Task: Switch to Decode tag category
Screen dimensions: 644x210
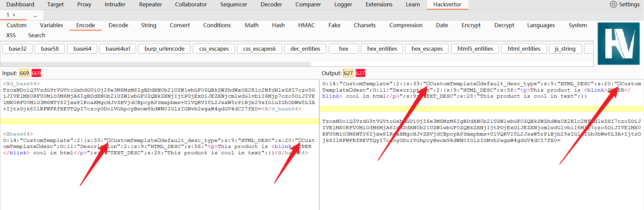Action: coord(118,25)
